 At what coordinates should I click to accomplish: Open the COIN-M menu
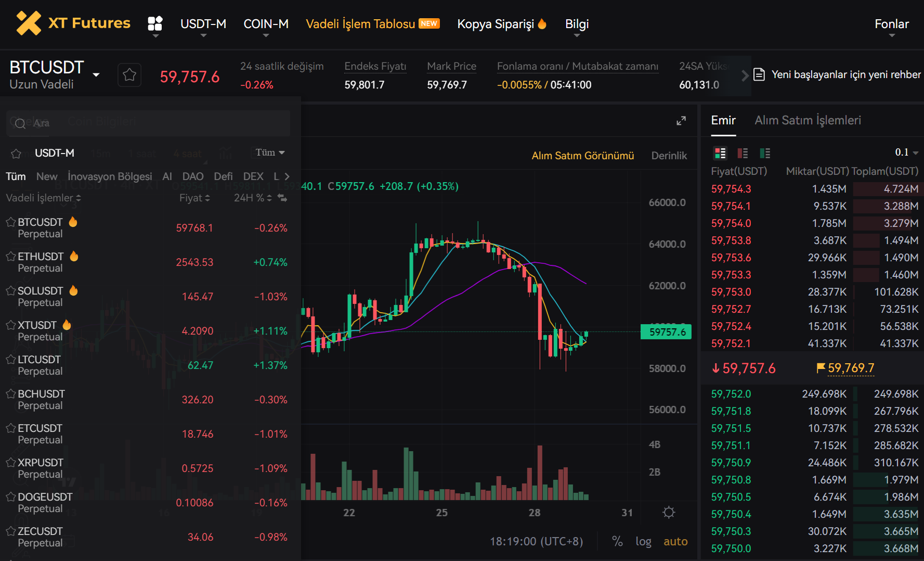[266, 23]
